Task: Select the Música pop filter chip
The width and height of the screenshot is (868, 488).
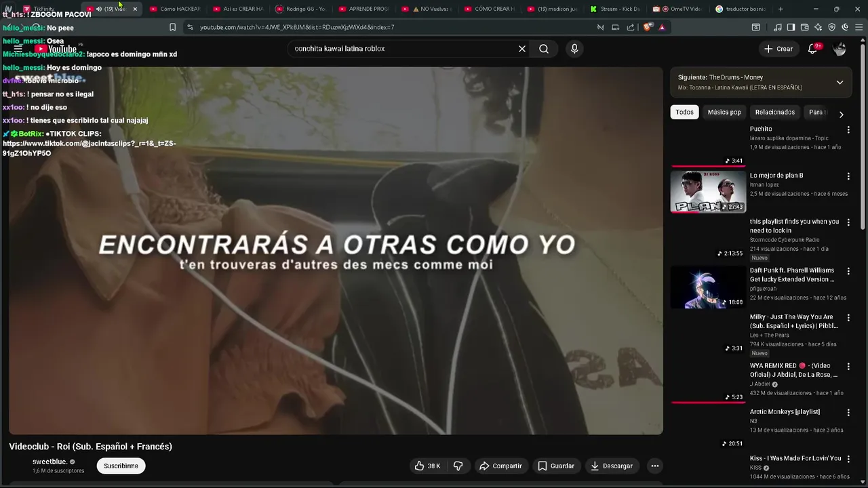Action: point(724,112)
